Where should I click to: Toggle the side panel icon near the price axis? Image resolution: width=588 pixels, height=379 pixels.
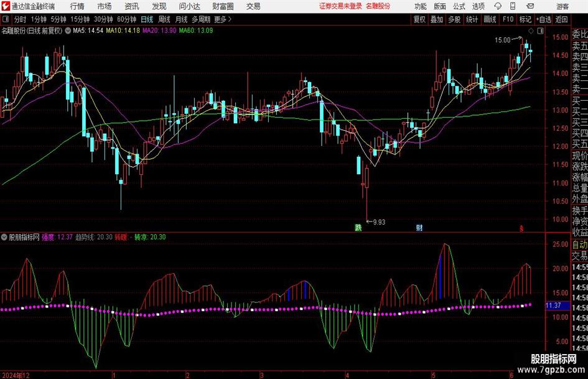540,30
